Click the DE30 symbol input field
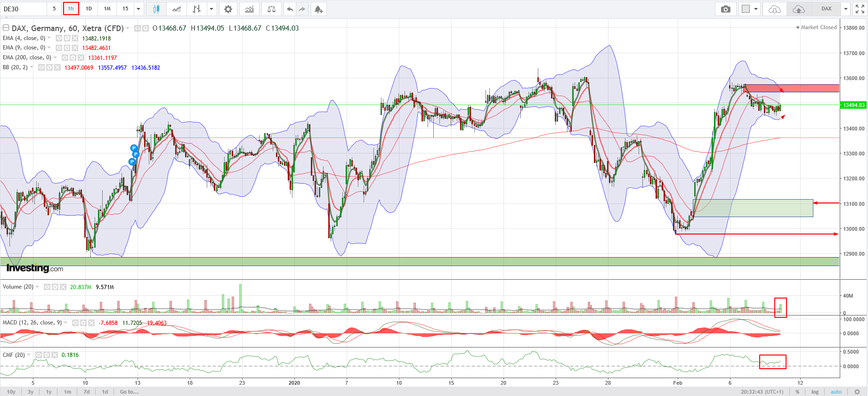 (x=24, y=9)
